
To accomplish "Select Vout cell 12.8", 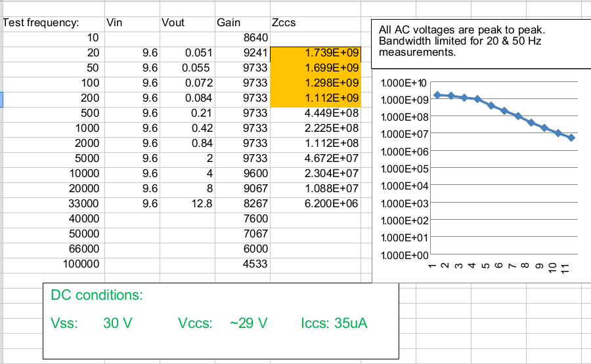I will [x=187, y=204].
